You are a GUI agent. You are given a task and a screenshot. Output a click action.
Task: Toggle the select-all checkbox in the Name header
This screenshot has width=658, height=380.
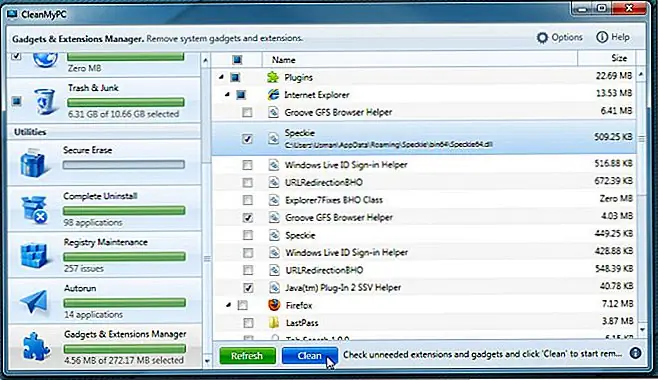[237, 60]
